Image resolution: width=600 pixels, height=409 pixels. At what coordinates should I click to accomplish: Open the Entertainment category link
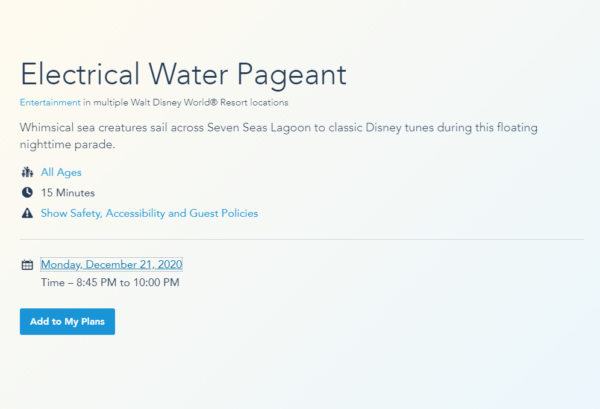tap(50, 102)
